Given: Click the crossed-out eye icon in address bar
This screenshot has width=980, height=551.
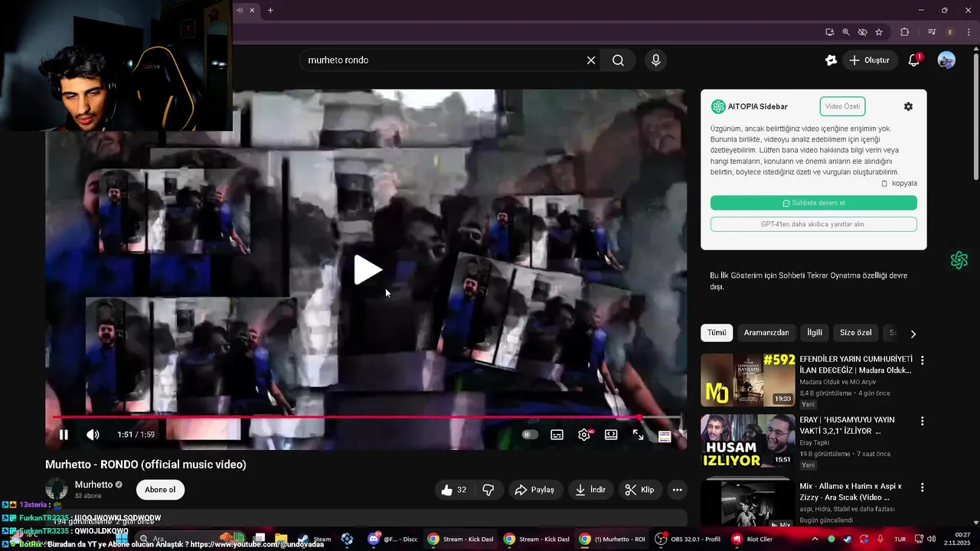Looking at the screenshot, I should (862, 32).
